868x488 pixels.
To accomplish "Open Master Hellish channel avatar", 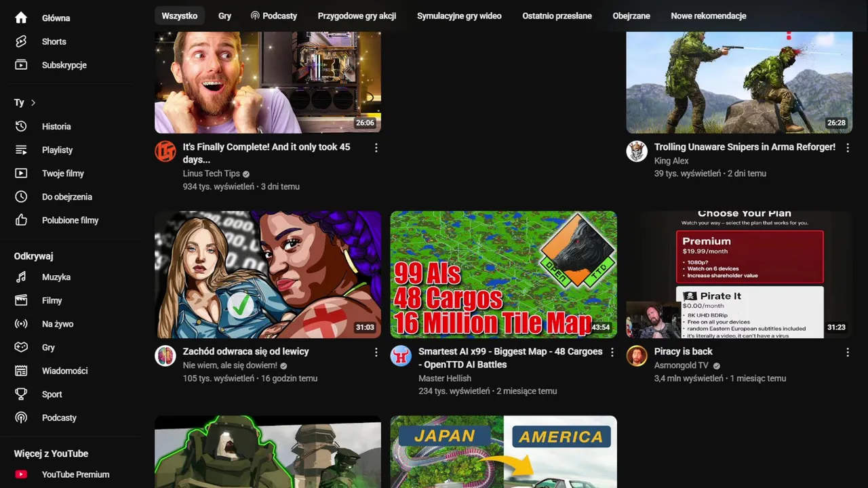I will click(x=401, y=356).
